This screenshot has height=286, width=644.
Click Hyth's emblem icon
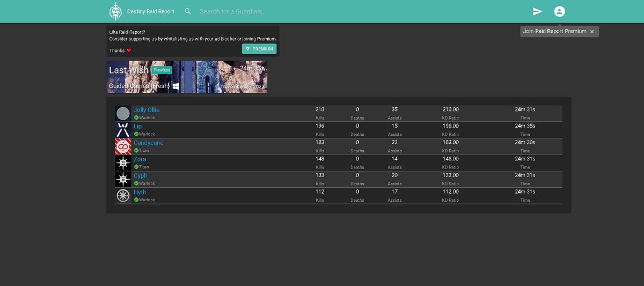click(123, 196)
